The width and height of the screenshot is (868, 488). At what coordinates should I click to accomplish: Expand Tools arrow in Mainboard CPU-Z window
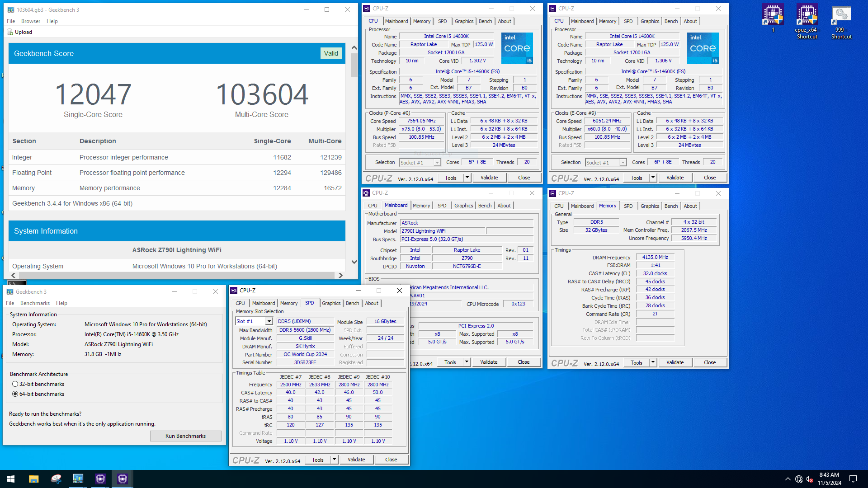point(467,362)
